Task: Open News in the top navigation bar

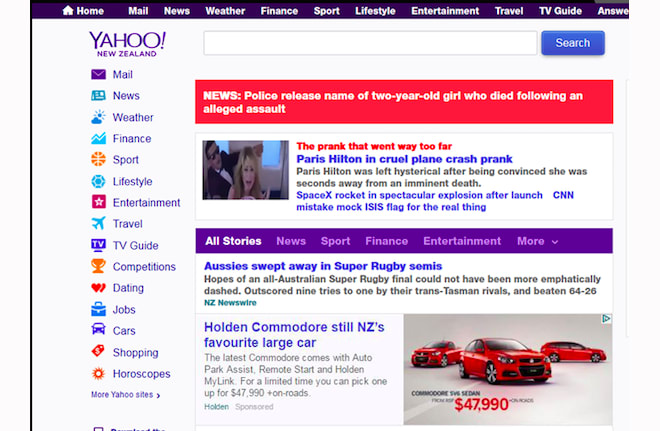Action: click(177, 11)
